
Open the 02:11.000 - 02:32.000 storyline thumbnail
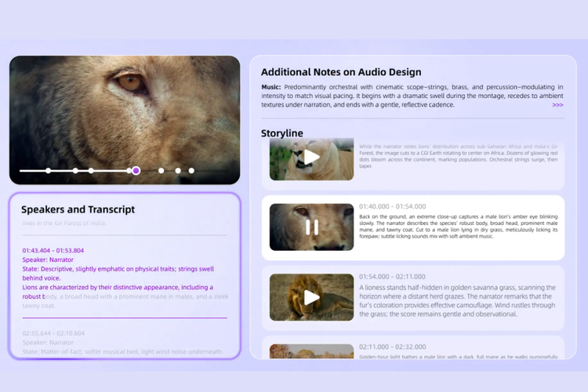[311, 351]
